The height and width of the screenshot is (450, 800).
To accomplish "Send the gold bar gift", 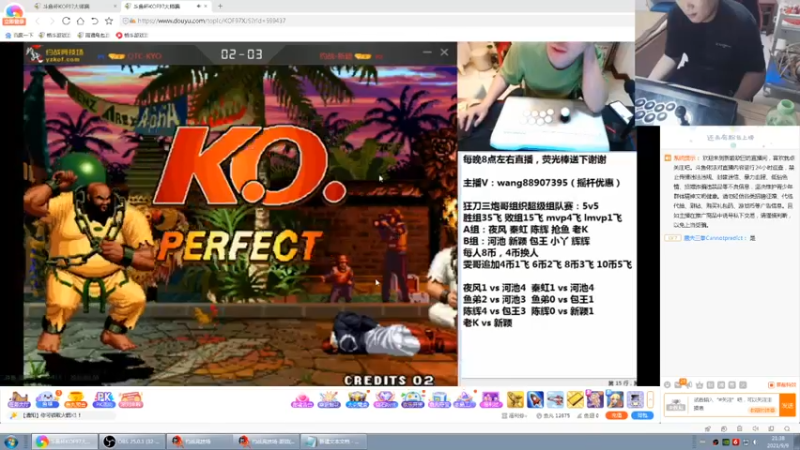I will [575, 399].
